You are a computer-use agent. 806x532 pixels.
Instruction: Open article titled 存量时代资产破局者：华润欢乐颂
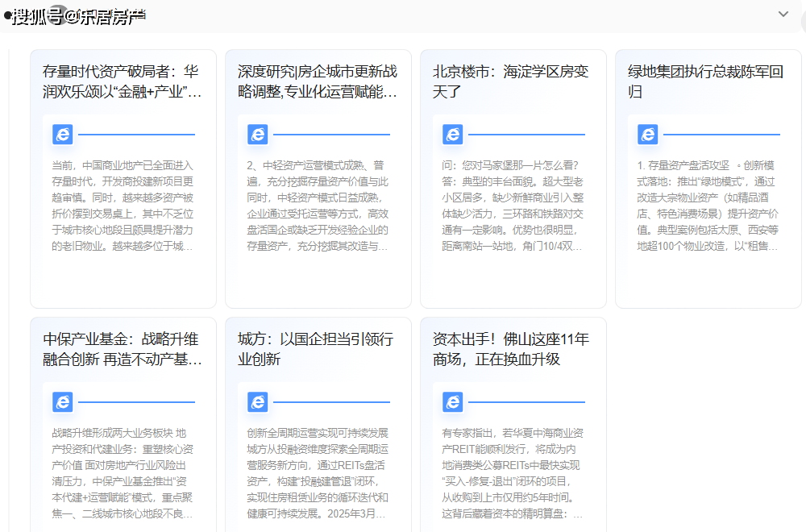123,81
